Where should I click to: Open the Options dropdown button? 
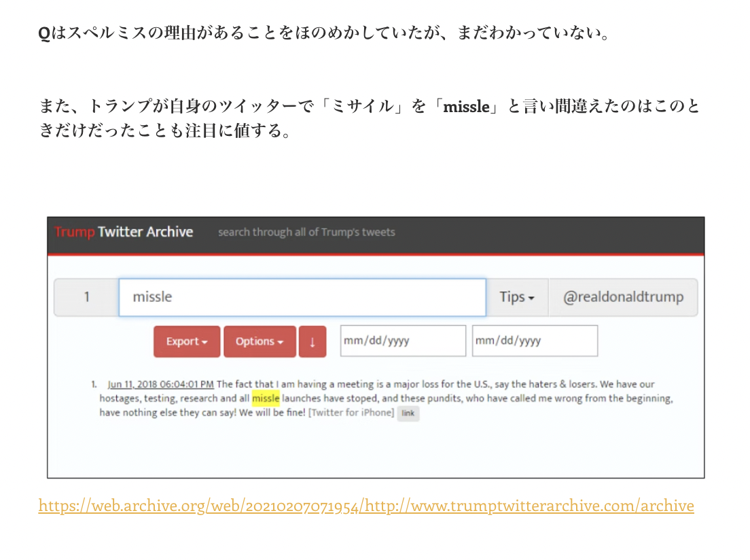click(x=260, y=341)
